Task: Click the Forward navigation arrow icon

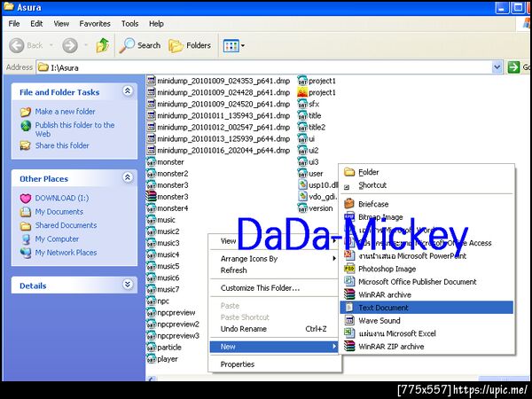Action: click(x=70, y=45)
